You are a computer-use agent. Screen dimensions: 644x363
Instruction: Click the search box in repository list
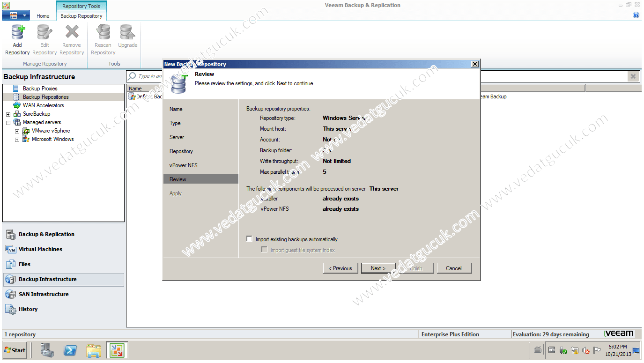[x=377, y=76]
